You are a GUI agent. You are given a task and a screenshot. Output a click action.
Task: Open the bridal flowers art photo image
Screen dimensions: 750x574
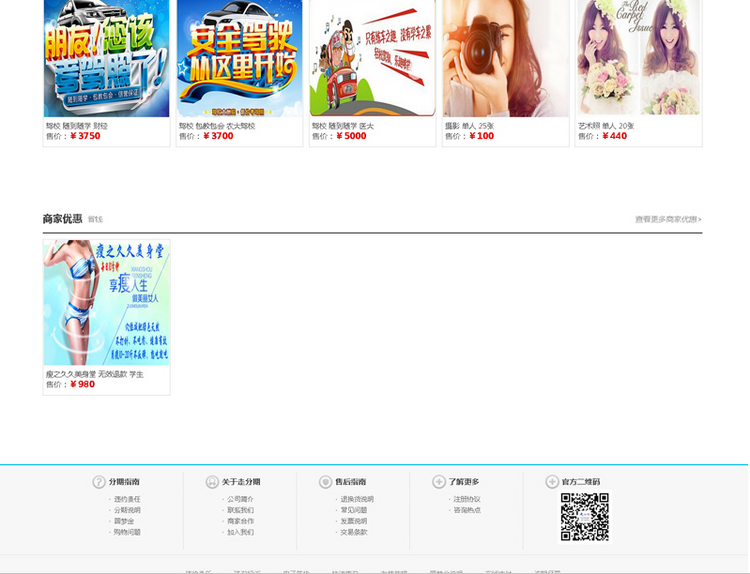(x=639, y=58)
